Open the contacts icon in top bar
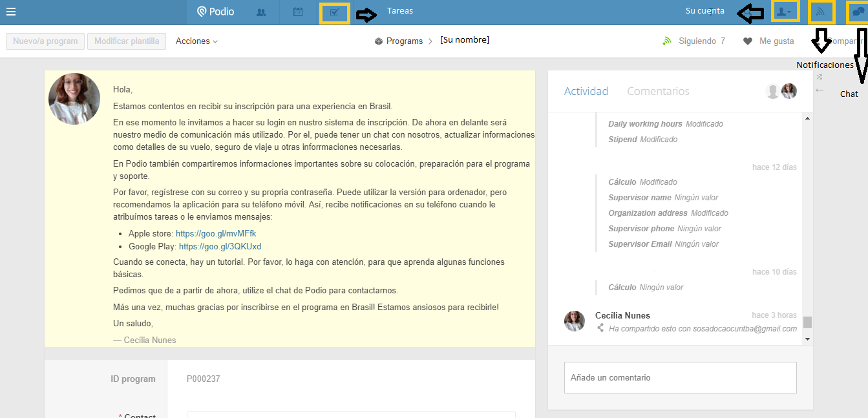 [261, 12]
